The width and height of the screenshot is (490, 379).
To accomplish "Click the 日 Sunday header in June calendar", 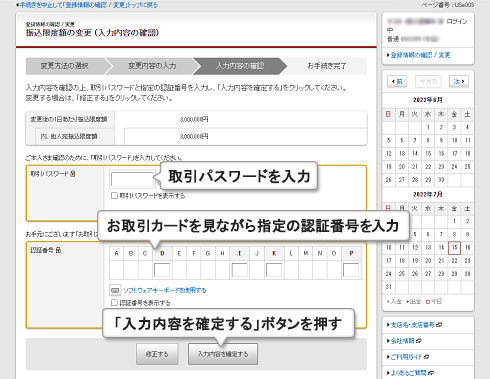I will 388,114.
